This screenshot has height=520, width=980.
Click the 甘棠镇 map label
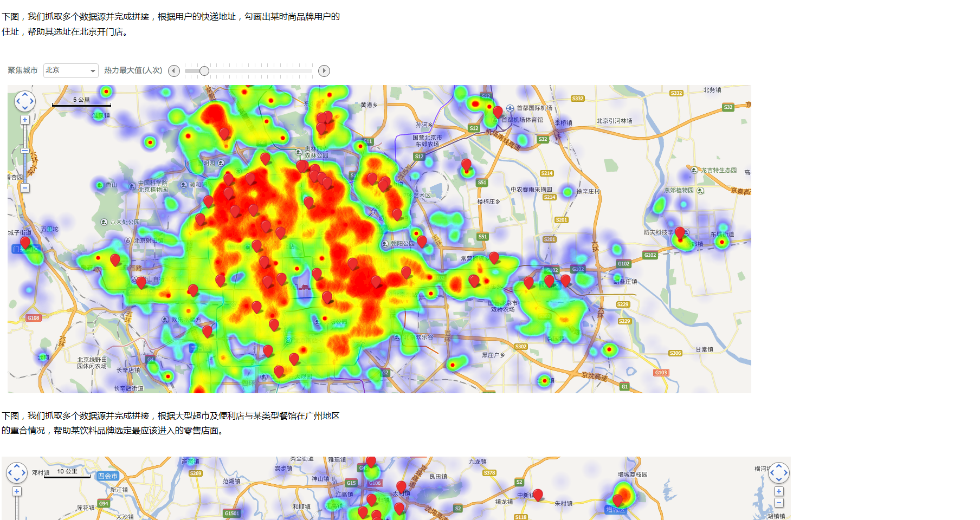(x=705, y=349)
